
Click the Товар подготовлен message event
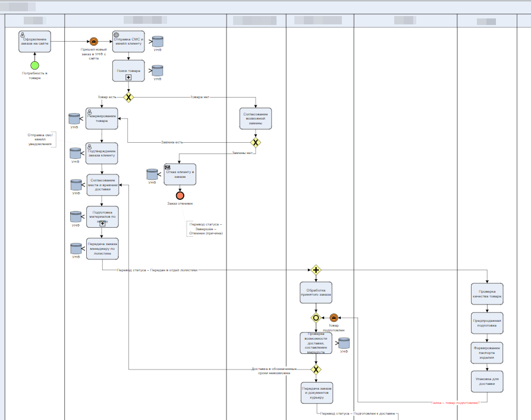click(334, 318)
